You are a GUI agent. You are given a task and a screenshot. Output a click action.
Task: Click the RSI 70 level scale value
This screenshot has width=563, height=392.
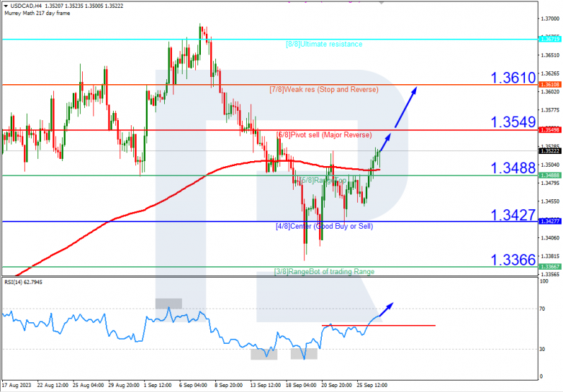tap(542, 309)
